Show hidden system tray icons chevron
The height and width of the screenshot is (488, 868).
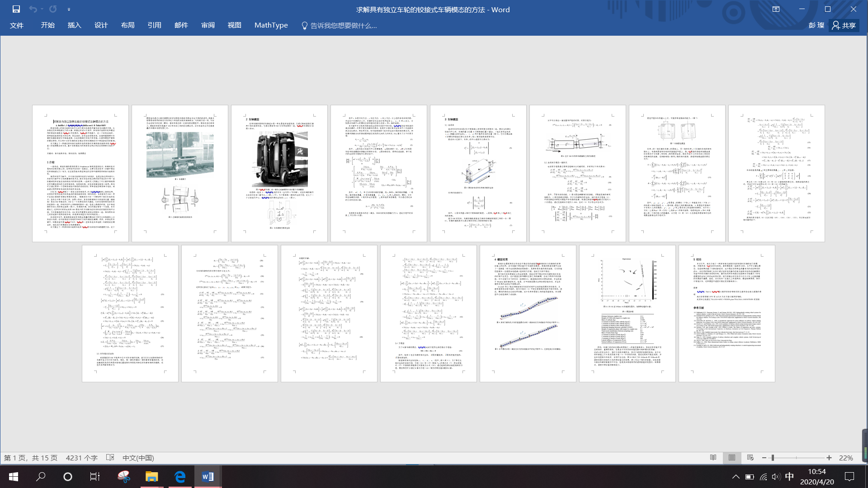coord(736,477)
